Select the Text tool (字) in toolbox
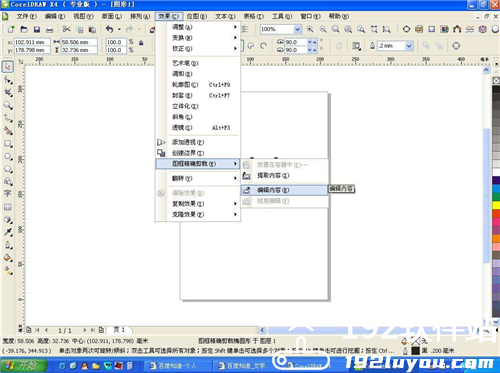Screen dimensions: 500x373 (x=7, y=194)
